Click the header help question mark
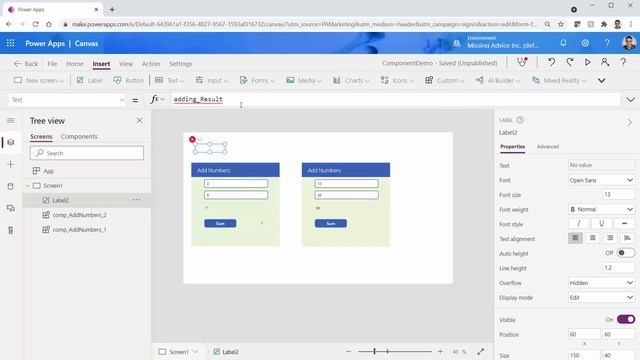 607,43
